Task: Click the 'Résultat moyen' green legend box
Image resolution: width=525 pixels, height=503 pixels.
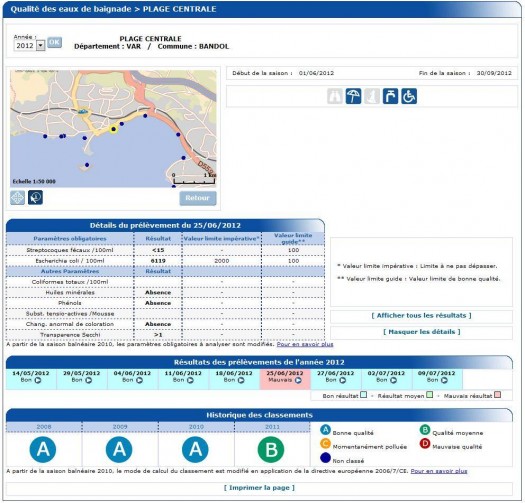Action: tap(430, 394)
